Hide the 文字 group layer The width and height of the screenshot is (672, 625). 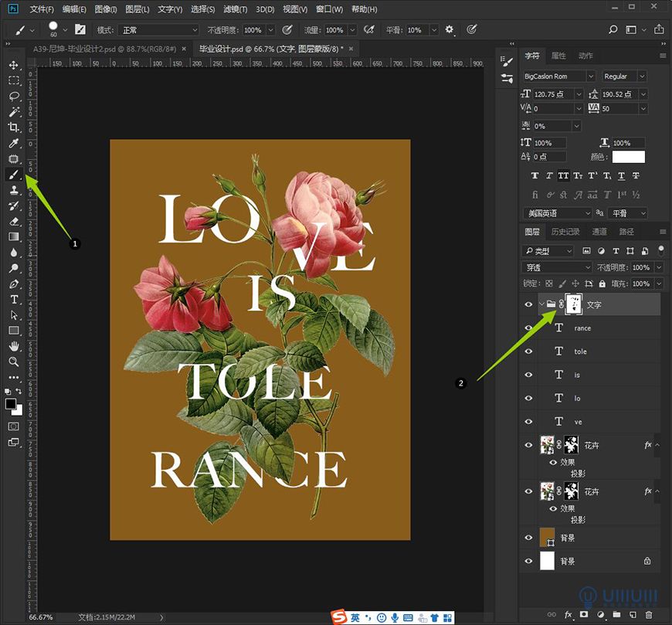click(529, 304)
